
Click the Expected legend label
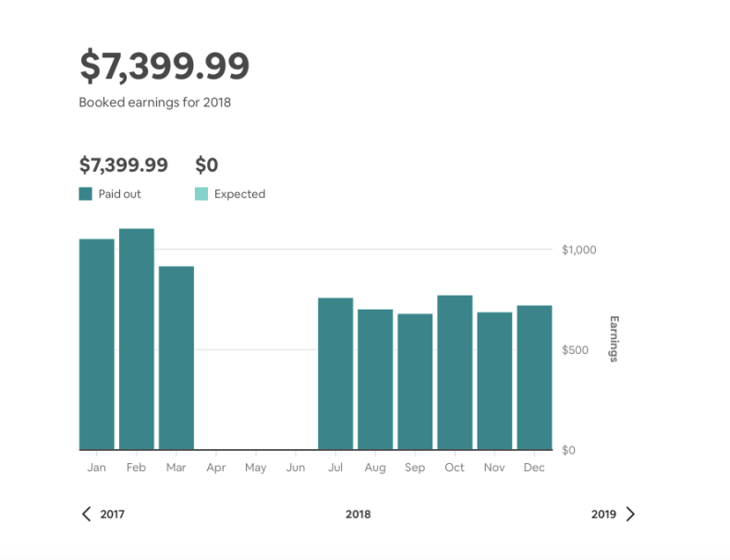(239, 194)
